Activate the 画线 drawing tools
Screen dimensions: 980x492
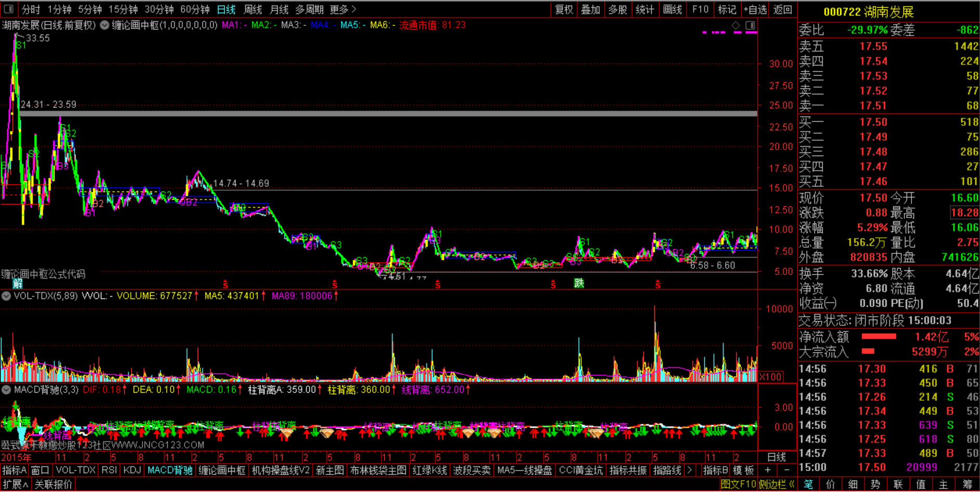pos(672,9)
